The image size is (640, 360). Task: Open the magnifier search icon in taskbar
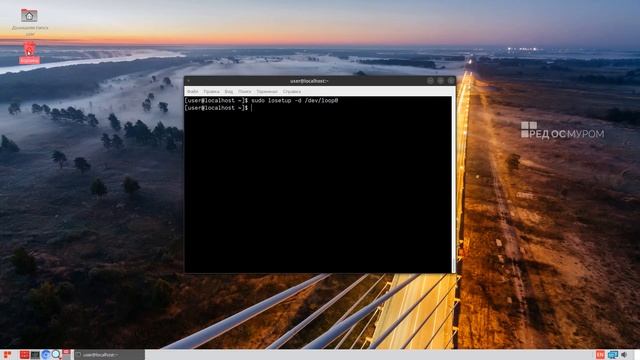coord(56,355)
